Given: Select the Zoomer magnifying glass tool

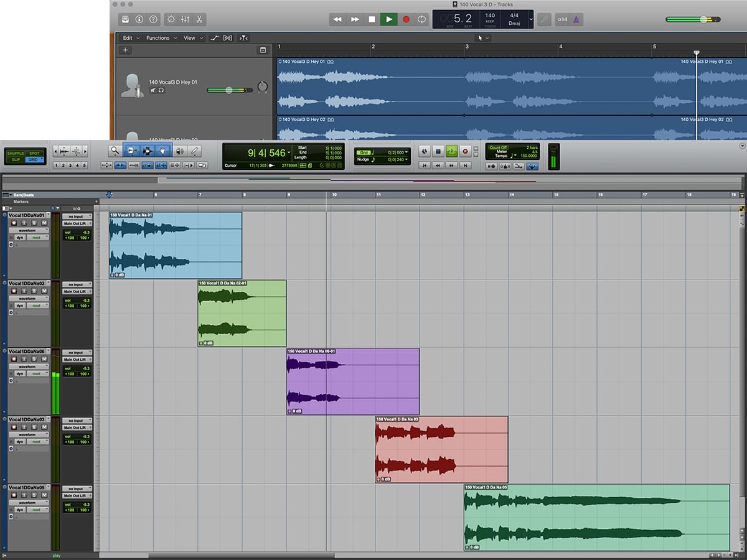Looking at the screenshot, I should coord(115,151).
